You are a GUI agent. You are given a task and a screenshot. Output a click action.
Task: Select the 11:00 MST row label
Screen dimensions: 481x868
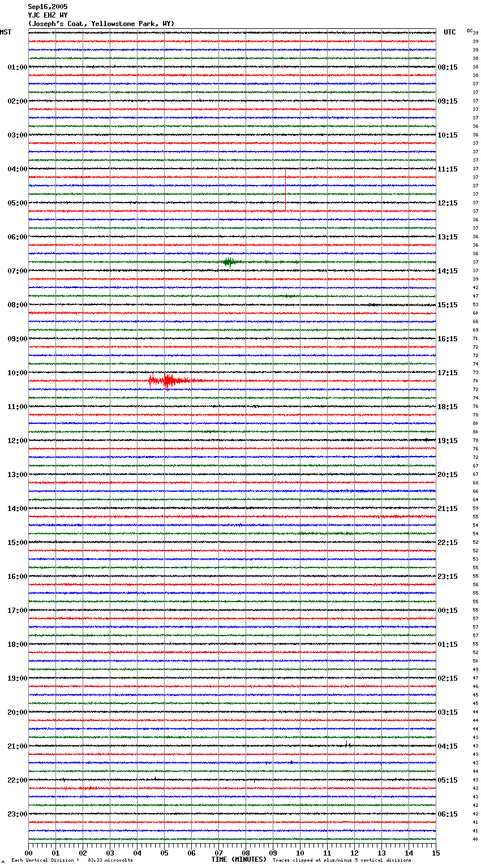(18, 407)
